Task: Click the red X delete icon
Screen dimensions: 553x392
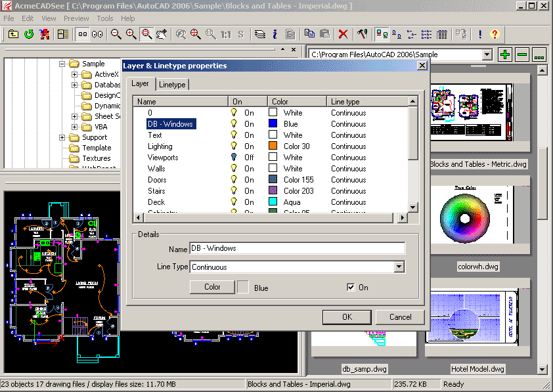Action: pyautogui.click(x=343, y=34)
